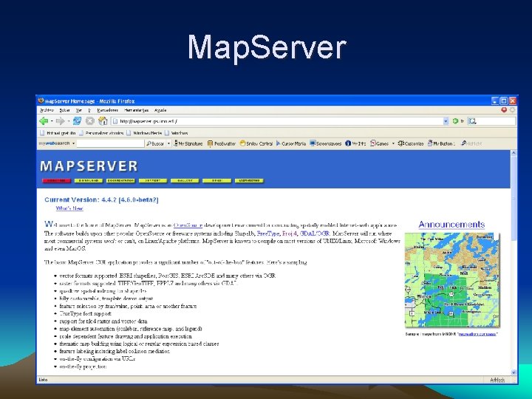532x399 pixels.
Task: Open the fourth bookmark in the bookmarks toolbar
Action: point(177,133)
